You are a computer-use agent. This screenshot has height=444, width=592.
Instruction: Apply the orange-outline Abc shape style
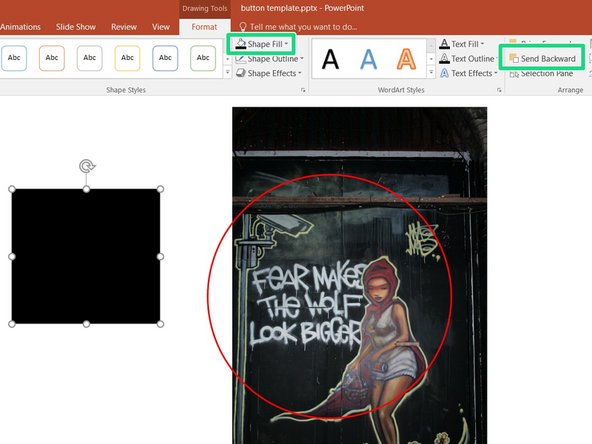[x=52, y=58]
